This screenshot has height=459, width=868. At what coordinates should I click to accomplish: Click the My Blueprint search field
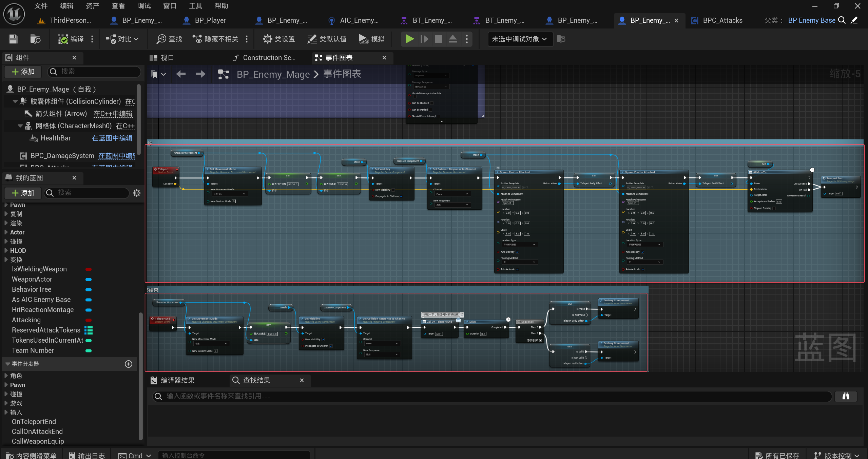[87, 193]
